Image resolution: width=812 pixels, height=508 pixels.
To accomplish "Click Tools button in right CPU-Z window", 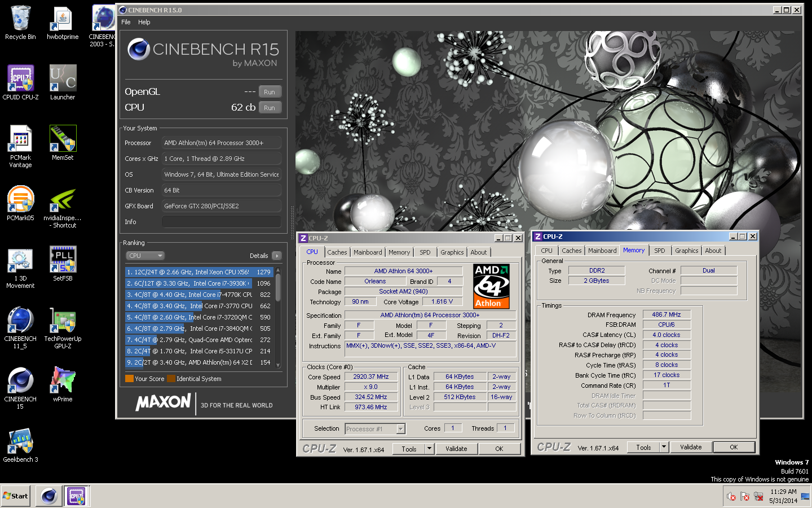I will coord(644,447).
